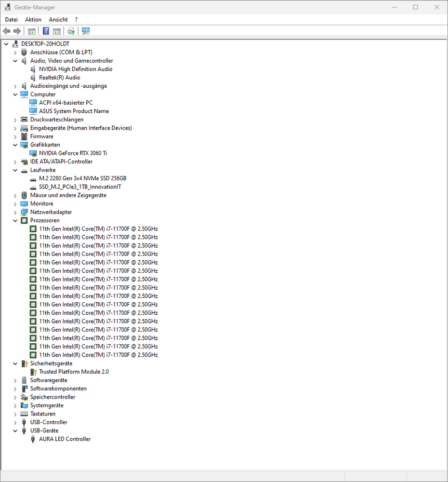
Task: Click the Trusted Platform Module 2.0 device icon
Action: pyautogui.click(x=34, y=372)
